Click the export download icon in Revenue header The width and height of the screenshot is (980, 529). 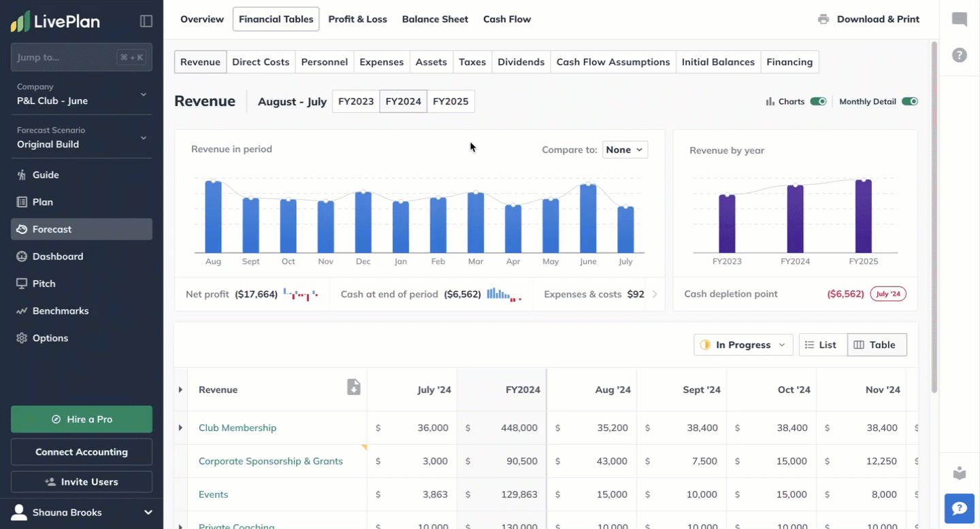[354, 388]
